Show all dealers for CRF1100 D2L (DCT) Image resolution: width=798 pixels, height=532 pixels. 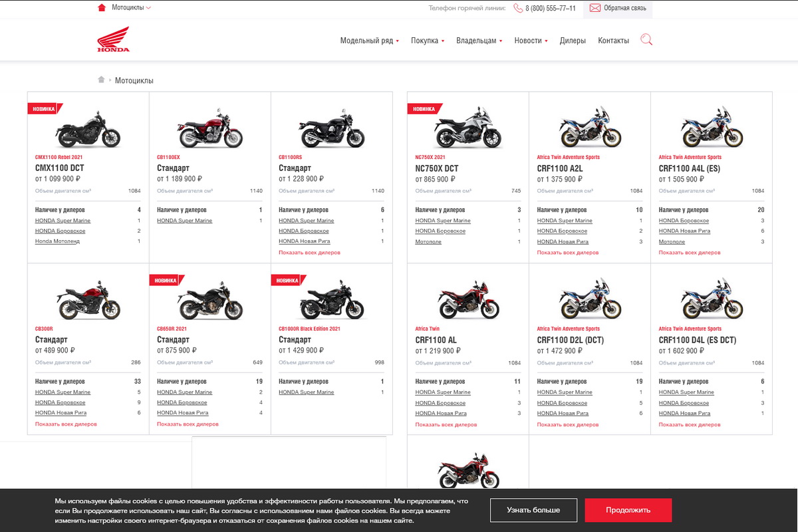[568, 424]
